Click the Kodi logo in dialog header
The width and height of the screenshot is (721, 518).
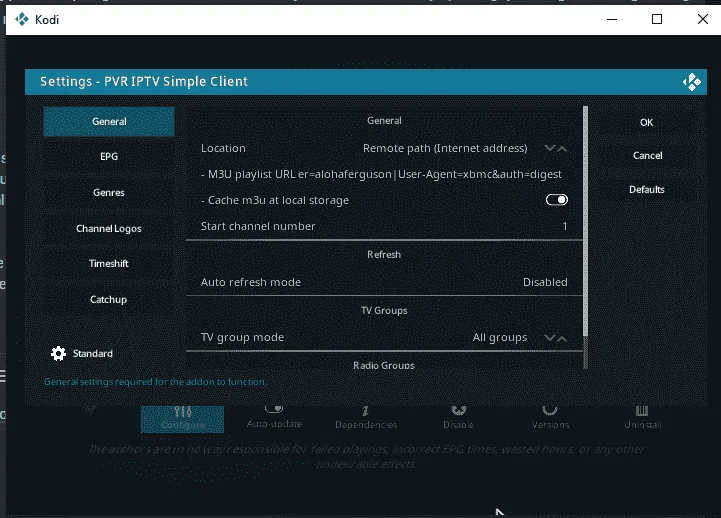(692, 82)
